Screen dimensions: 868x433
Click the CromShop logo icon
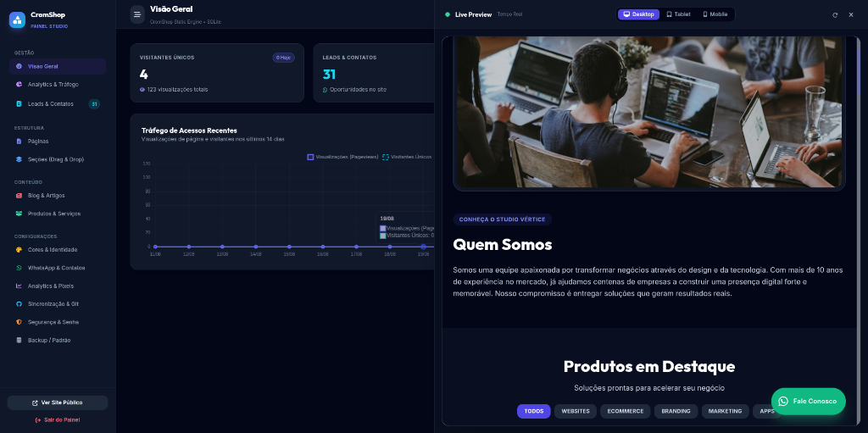click(17, 20)
